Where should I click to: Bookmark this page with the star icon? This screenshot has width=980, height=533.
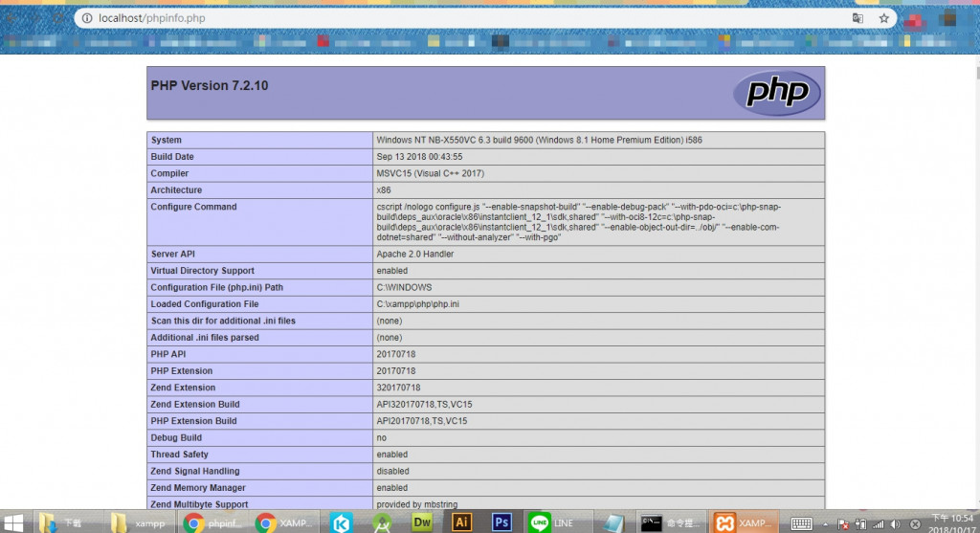pos(883,18)
